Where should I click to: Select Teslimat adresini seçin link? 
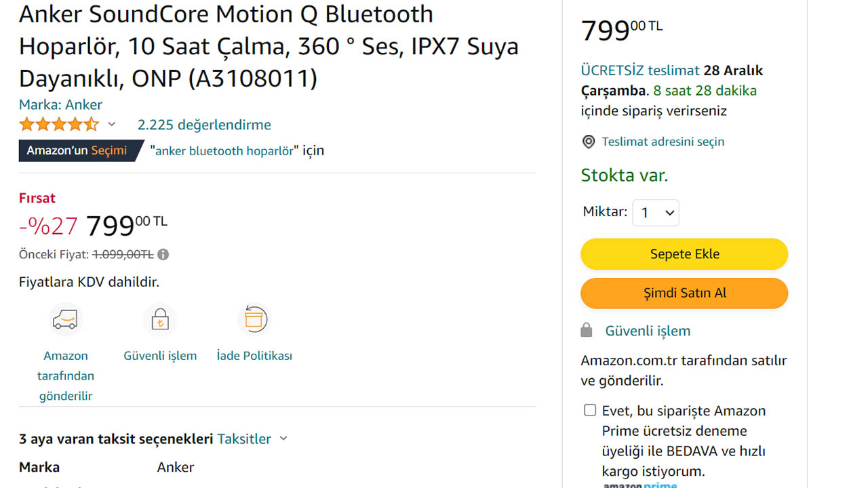click(663, 142)
